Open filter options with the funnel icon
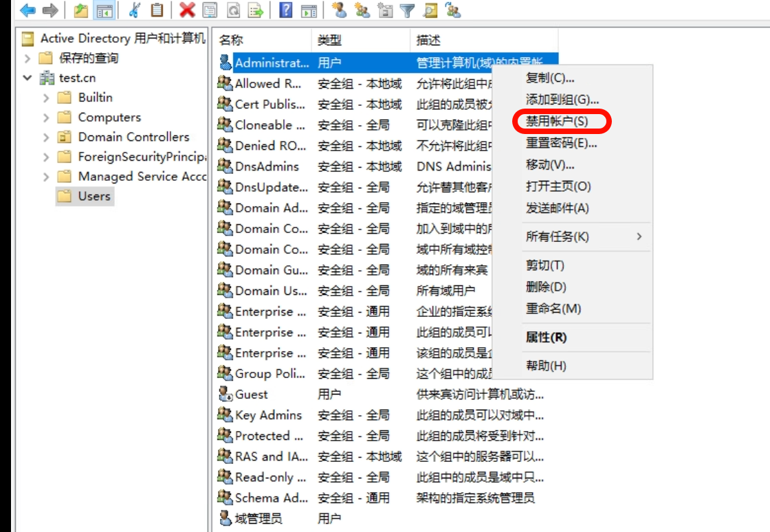The image size is (770, 532). 407,10
